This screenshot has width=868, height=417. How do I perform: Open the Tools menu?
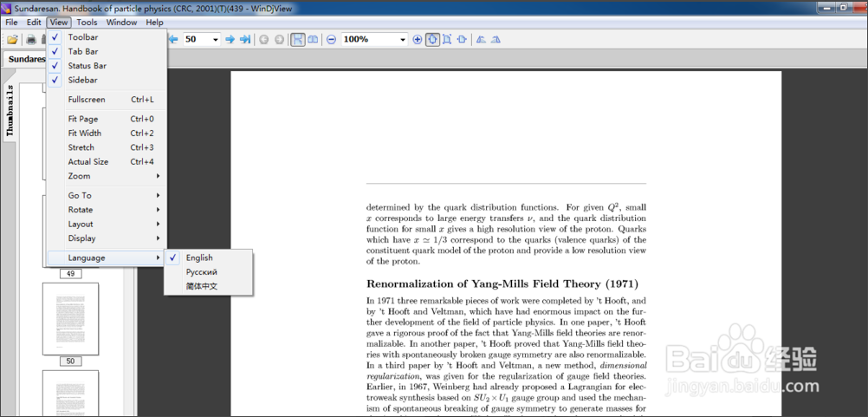coord(87,23)
